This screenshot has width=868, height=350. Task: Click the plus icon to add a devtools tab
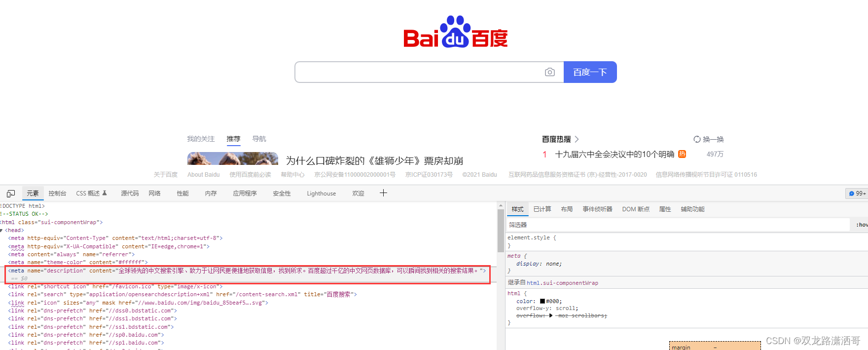tap(383, 193)
